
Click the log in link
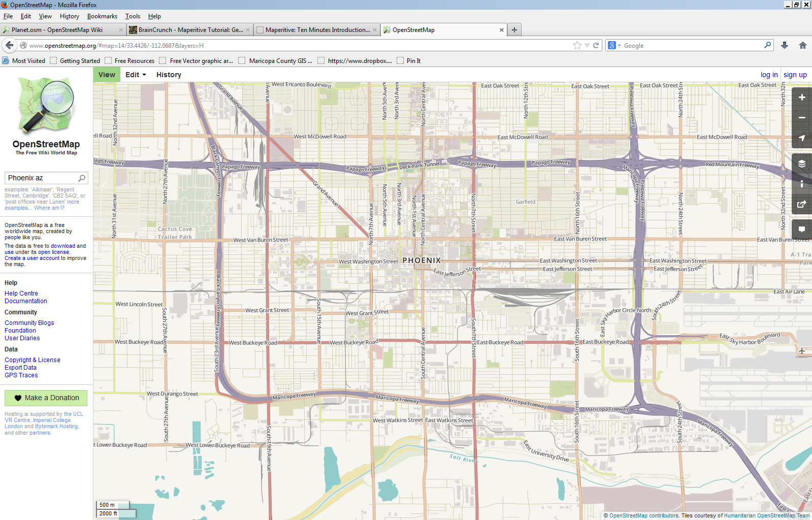(769, 75)
